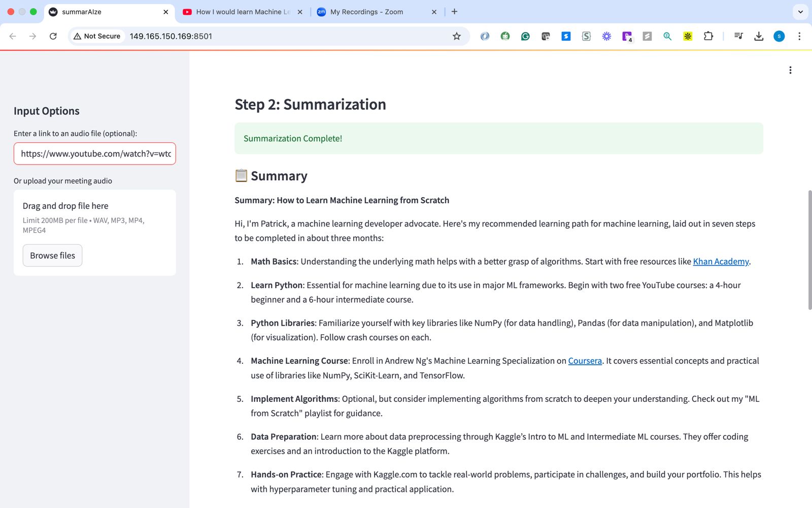Open the braces S extension icon
This screenshot has height=508, width=812.
click(x=586, y=36)
